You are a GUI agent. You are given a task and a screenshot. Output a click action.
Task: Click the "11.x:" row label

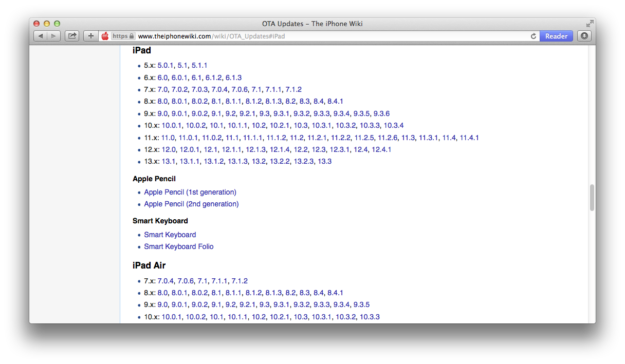click(152, 138)
